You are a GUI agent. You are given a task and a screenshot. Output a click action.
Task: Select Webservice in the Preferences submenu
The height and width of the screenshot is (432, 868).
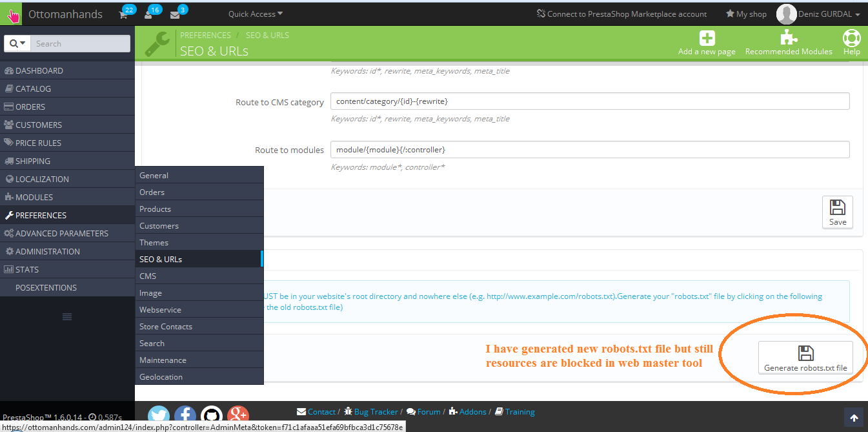pyautogui.click(x=199, y=309)
